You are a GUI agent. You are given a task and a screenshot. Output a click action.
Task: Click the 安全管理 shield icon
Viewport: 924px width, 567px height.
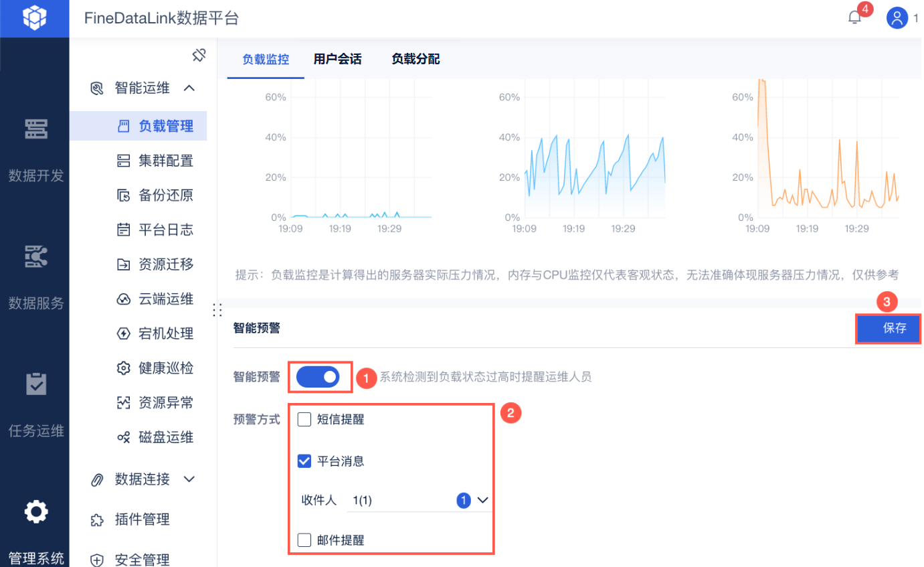click(97, 560)
